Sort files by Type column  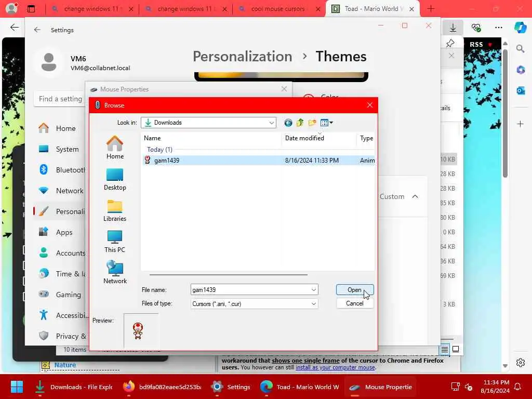coord(366,138)
